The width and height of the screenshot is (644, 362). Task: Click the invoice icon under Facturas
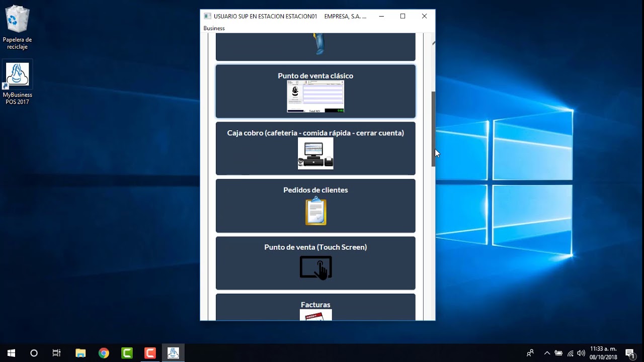[316, 315]
